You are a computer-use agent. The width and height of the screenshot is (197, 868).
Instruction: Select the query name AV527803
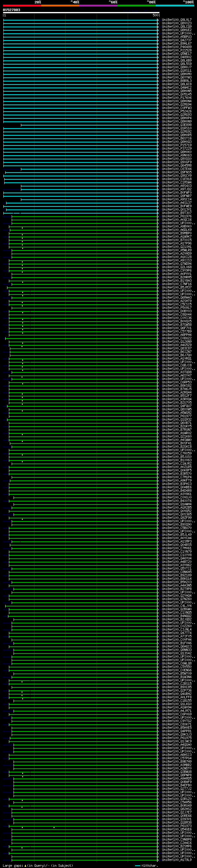tap(11, 10)
